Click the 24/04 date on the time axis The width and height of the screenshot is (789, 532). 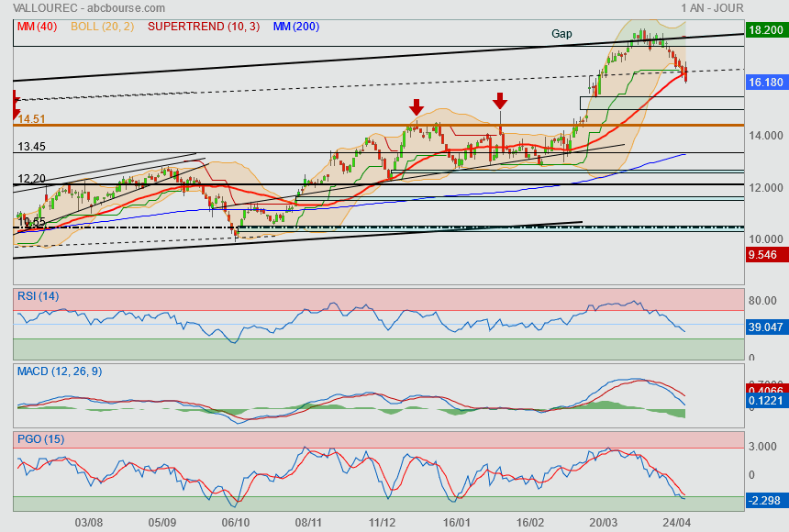pyautogui.click(x=677, y=523)
